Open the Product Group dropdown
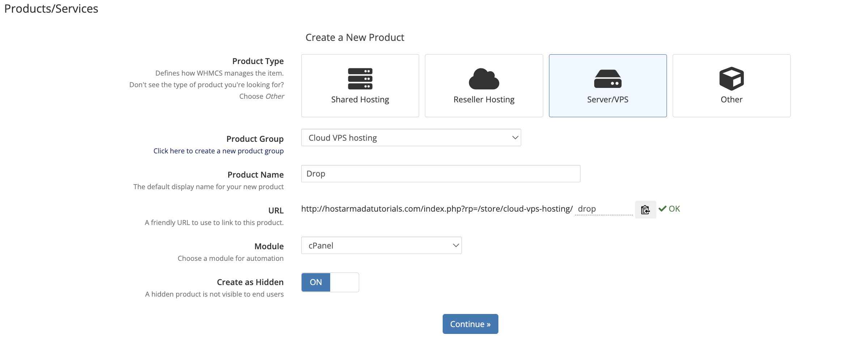 click(x=411, y=138)
